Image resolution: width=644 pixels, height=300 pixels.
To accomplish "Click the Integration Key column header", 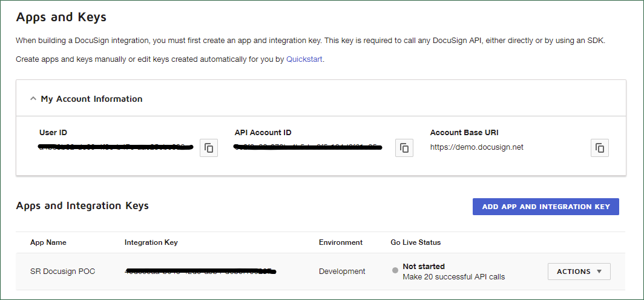I will point(151,242).
